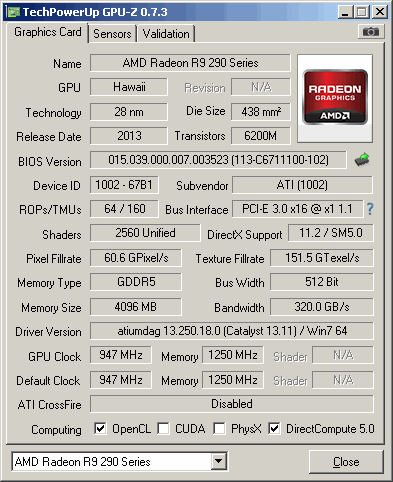Open the graphics card selector dropdown arrow
The image size is (393, 482).
pyautogui.click(x=219, y=461)
